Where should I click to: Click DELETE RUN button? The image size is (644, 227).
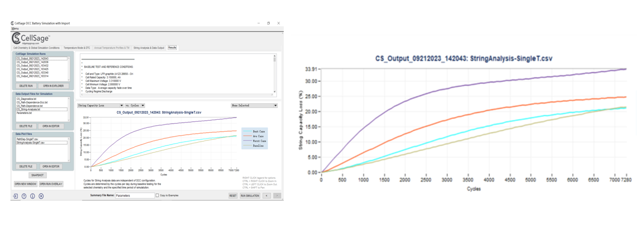coord(26,86)
